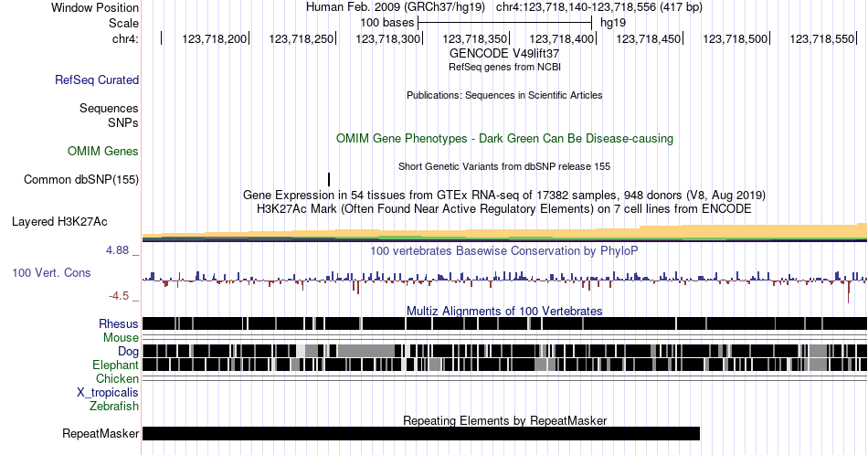This screenshot has height=455, width=868.
Task: Click the GTEx Gene Expression track title
Action: pos(504,195)
